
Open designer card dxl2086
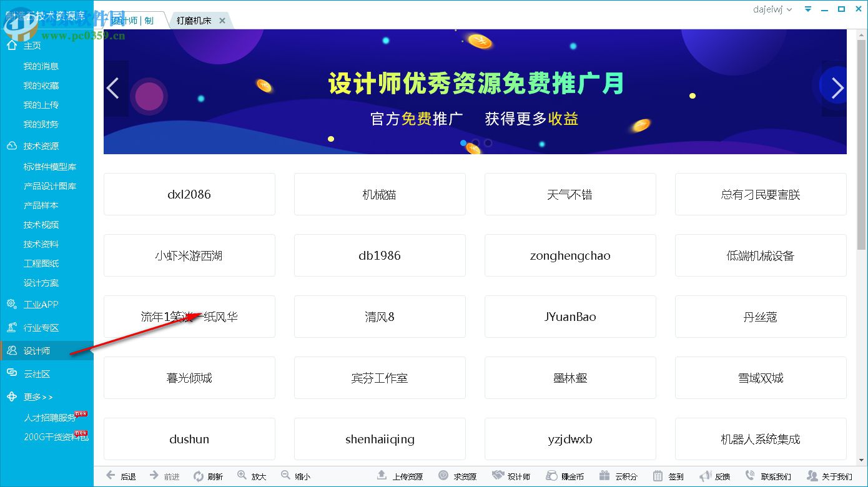(189, 194)
